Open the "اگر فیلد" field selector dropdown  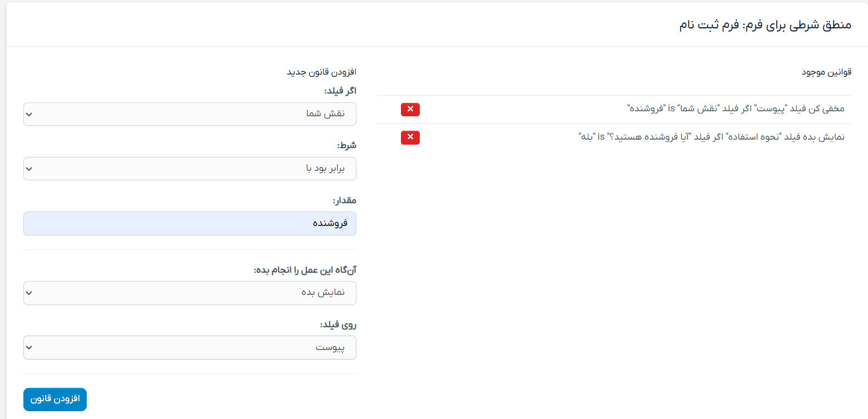190,114
